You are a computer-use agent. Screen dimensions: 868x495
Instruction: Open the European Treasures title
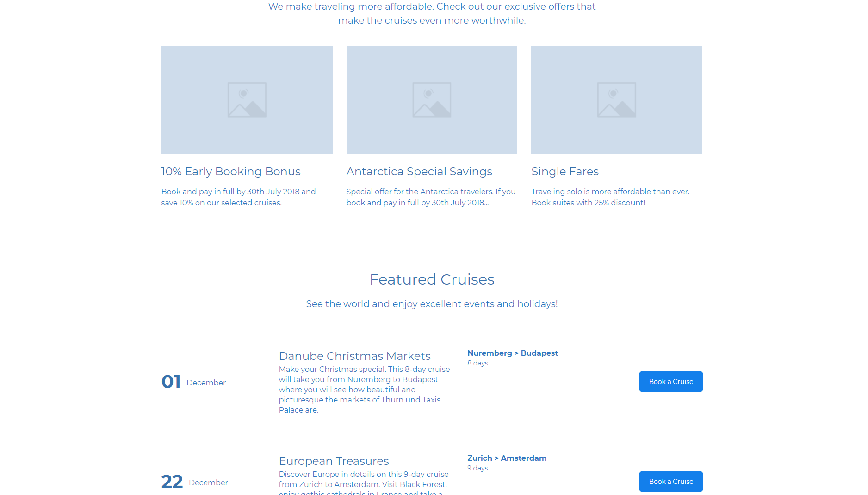click(x=334, y=461)
